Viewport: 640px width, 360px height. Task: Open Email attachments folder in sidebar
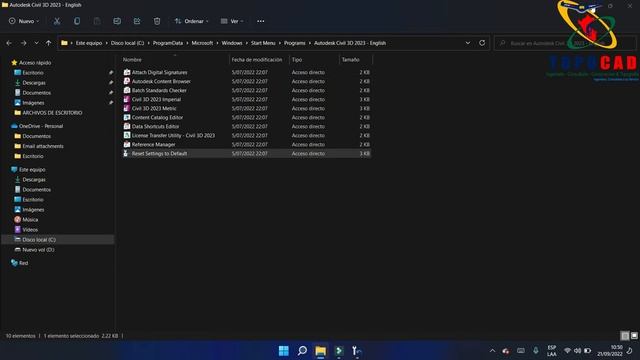pos(43,146)
